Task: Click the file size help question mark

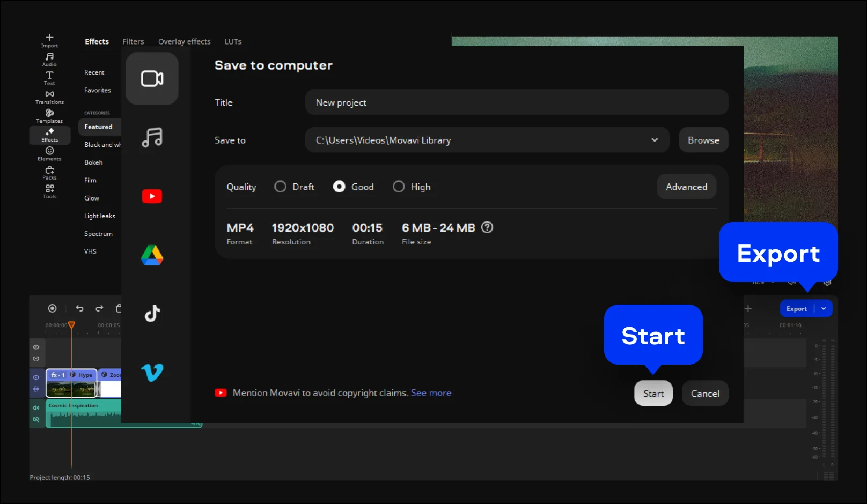Action: [x=487, y=227]
